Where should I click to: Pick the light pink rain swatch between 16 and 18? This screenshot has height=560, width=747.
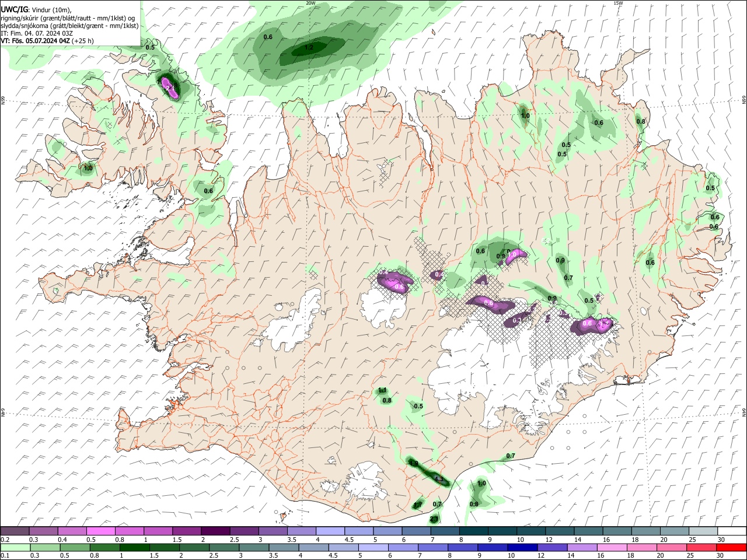tap(612, 548)
